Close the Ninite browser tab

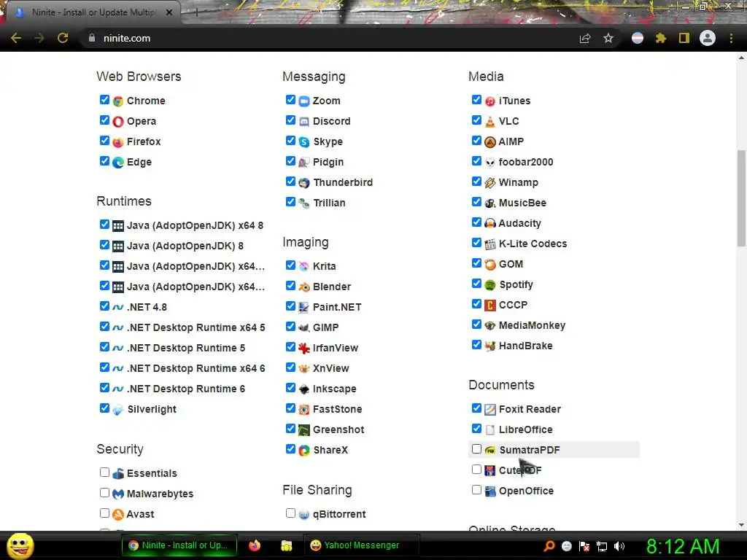point(169,12)
